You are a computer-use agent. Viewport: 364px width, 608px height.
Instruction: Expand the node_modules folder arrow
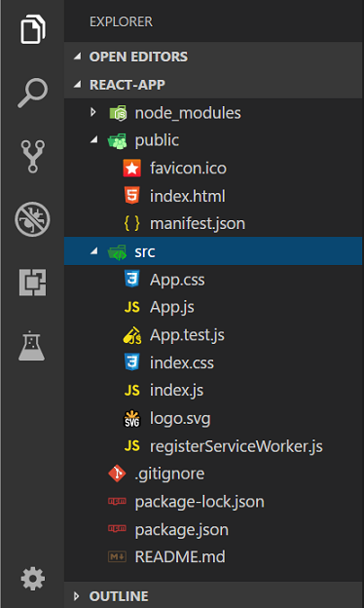[92, 113]
